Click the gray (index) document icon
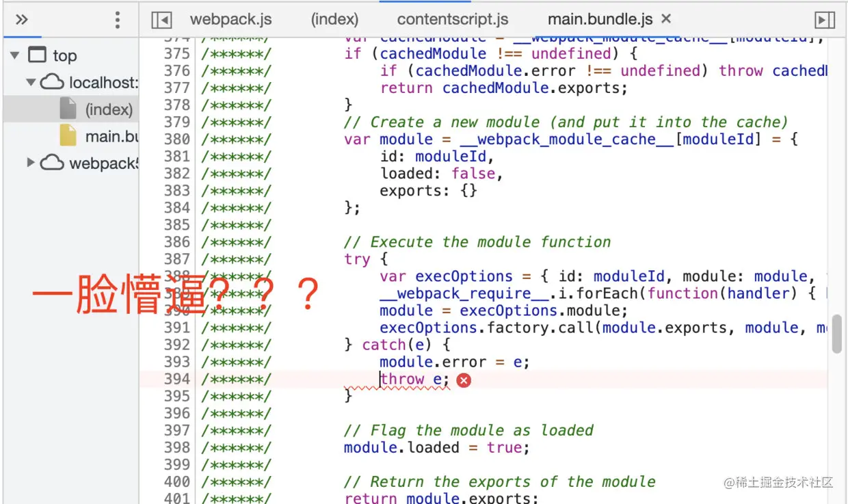 (x=68, y=109)
